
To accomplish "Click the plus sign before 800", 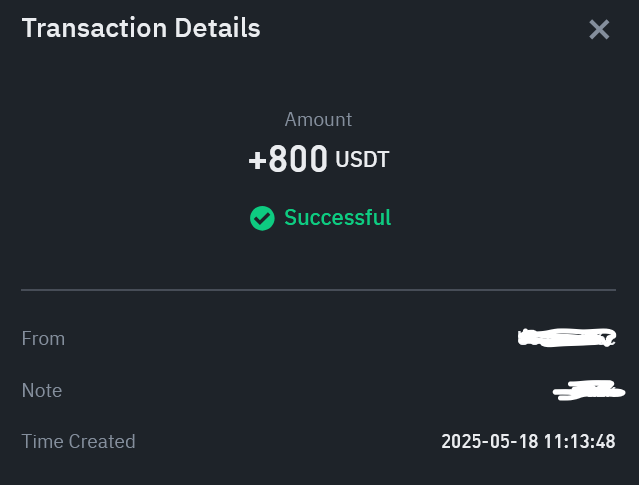I will pyautogui.click(x=257, y=160).
